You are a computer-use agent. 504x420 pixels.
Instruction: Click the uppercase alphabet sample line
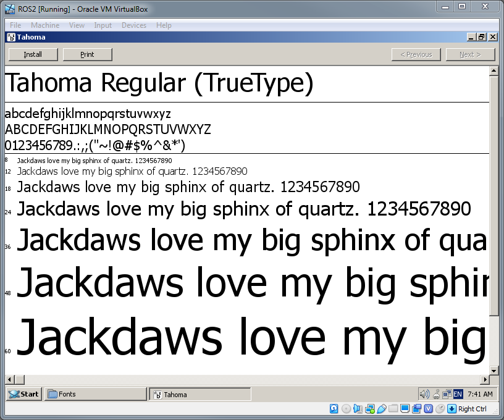click(108, 130)
